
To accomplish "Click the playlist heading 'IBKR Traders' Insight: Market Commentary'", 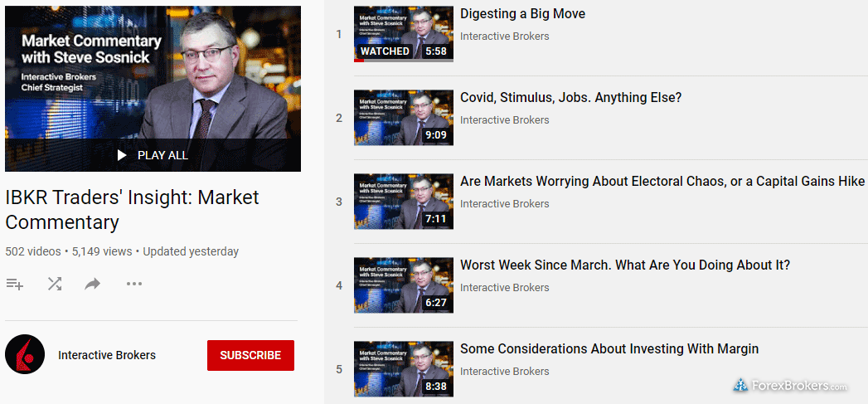I will tap(133, 210).
